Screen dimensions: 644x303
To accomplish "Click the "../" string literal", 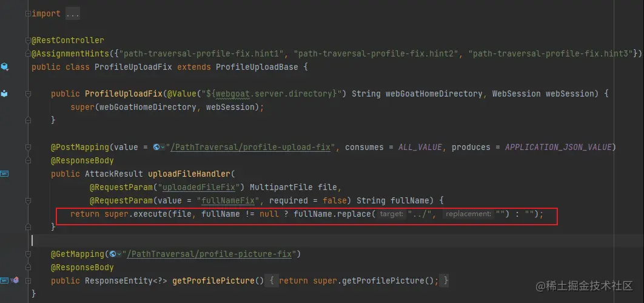I will tap(420, 214).
